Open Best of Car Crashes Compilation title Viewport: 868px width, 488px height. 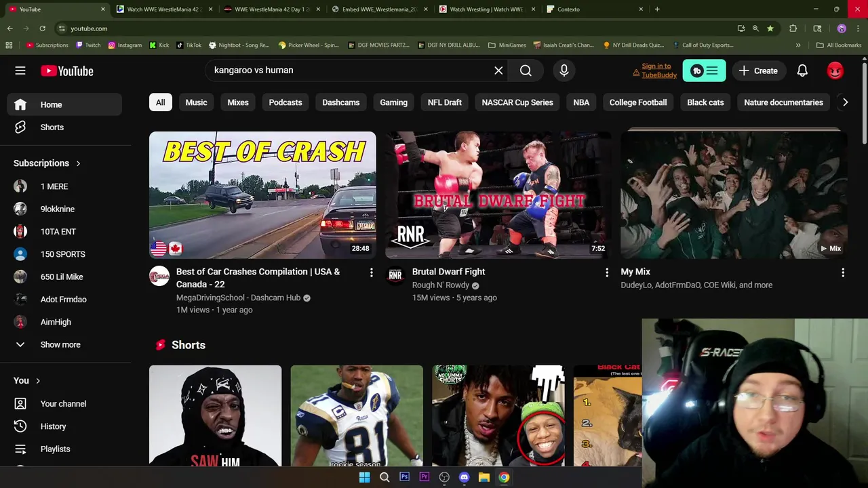click(258, 278)
